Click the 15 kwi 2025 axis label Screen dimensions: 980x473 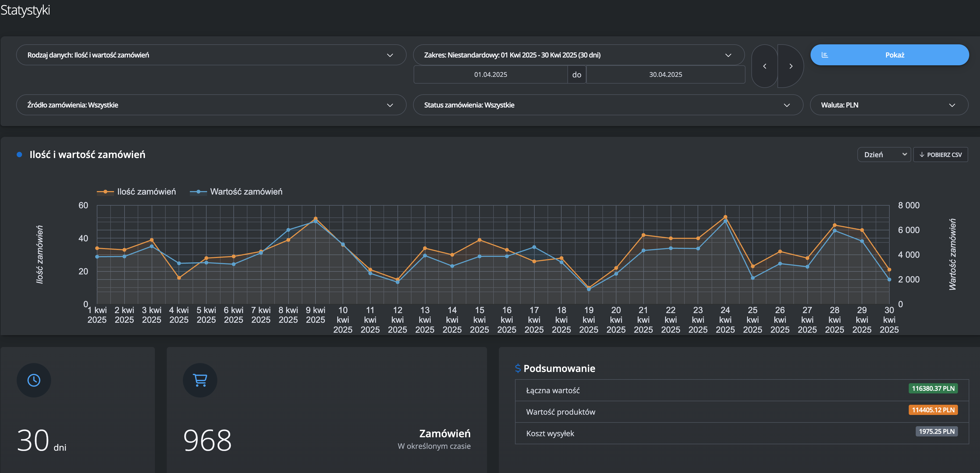(x=479, y=320)
